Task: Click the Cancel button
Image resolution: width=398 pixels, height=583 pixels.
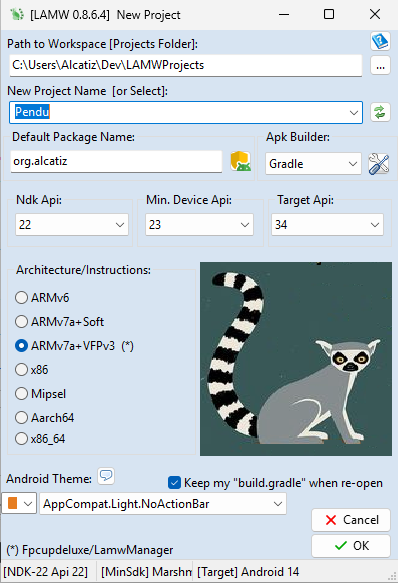Action: coord(351,520)
